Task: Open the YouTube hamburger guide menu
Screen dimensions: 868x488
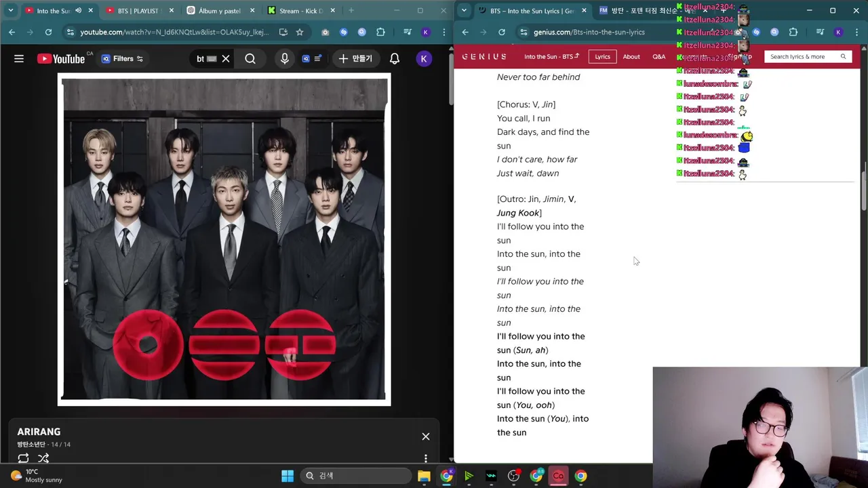Action: point(19,59)
